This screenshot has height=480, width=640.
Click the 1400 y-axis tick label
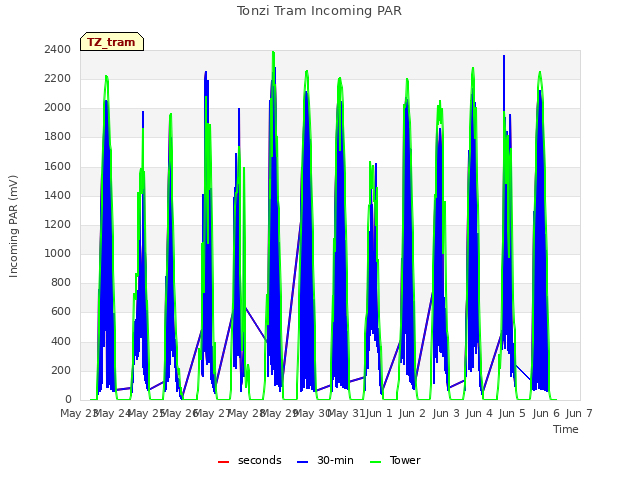58,195
